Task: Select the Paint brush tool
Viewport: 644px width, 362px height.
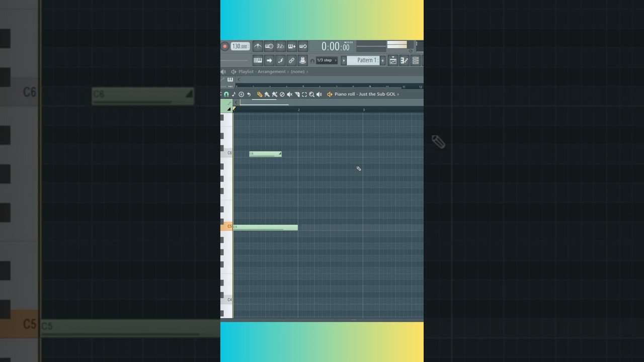Action: coord(267,94)
